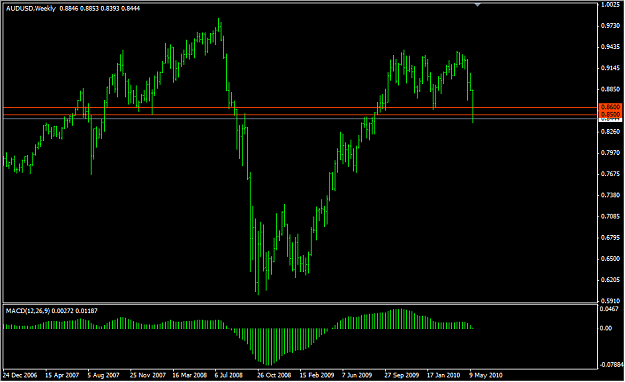Select the 0.8500 orange price label
This screenshot has width=625, height=382.
click(610, 114)
